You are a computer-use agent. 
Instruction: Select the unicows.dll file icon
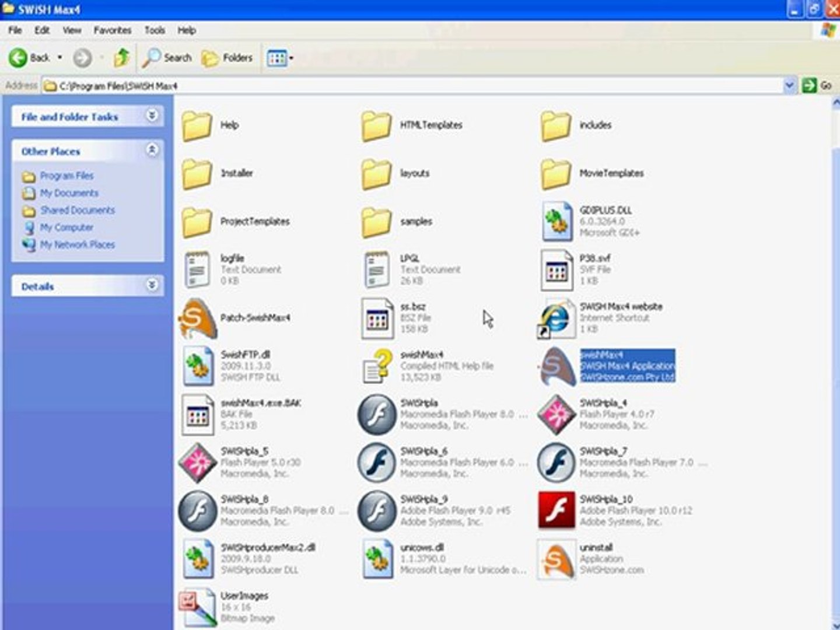377,559
